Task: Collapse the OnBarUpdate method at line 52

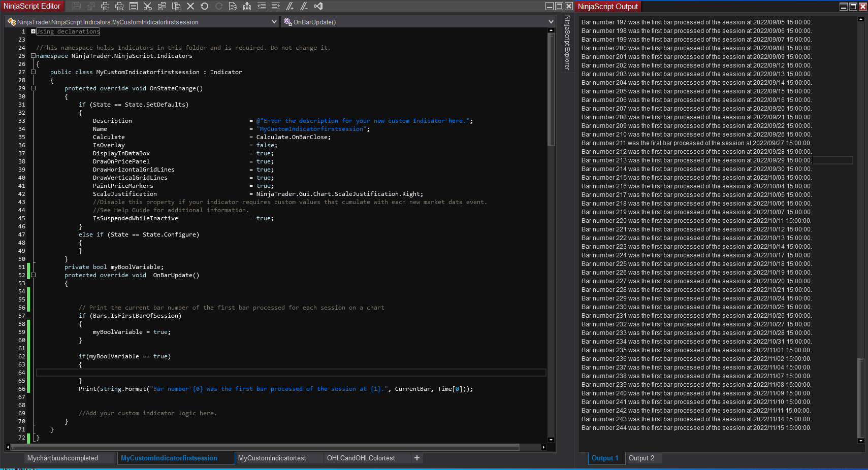Action: click(33, 275)
